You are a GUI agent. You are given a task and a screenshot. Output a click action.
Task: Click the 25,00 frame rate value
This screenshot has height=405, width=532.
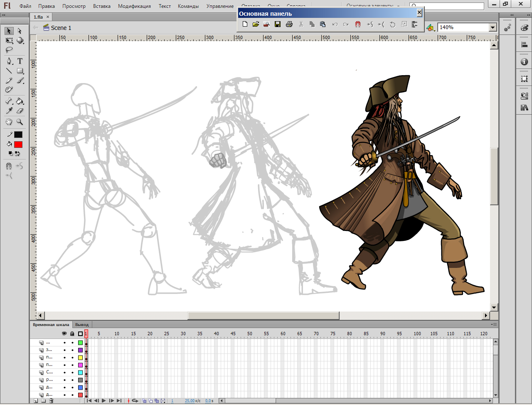[x=190, y=401]
